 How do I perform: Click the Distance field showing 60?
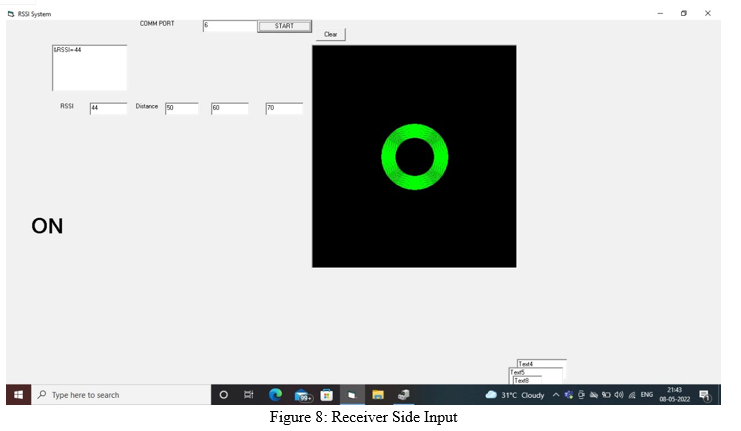230,108
